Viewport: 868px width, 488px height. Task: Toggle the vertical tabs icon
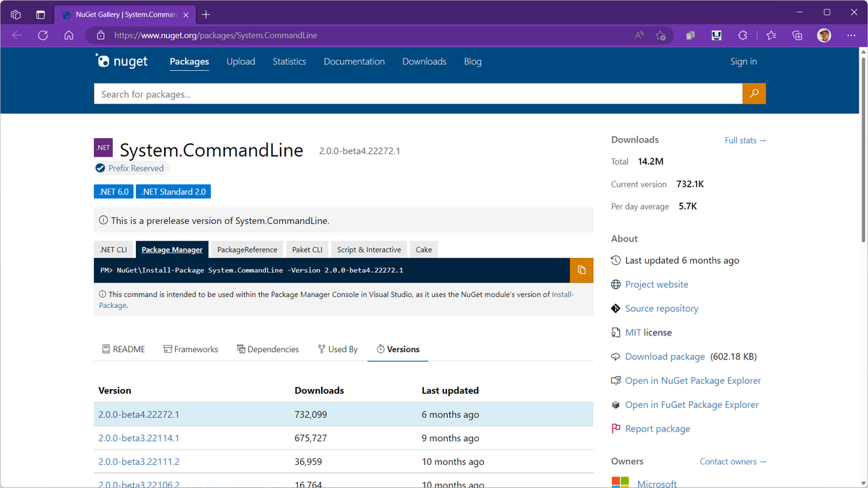pyautogui.click(x=41, y=14)
